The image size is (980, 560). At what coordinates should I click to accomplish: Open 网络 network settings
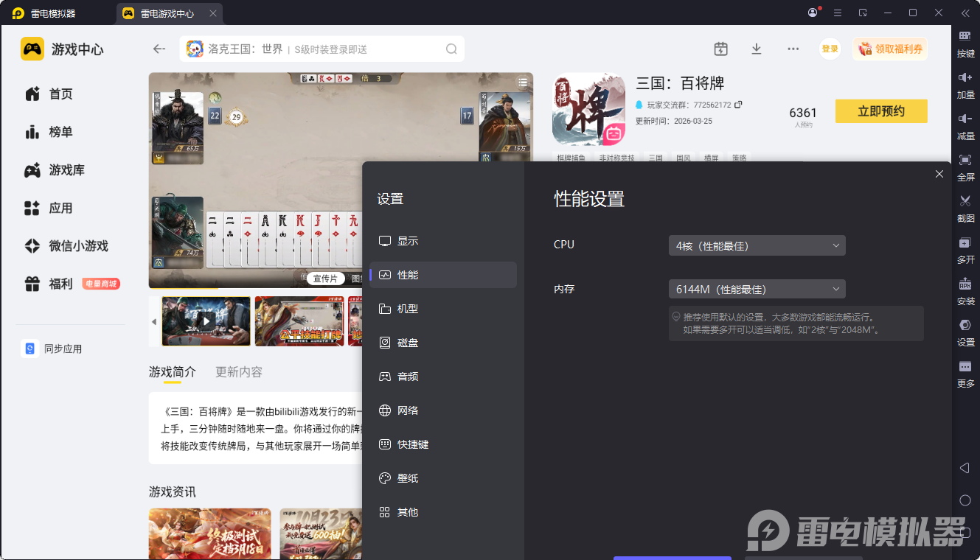[443, 410]
